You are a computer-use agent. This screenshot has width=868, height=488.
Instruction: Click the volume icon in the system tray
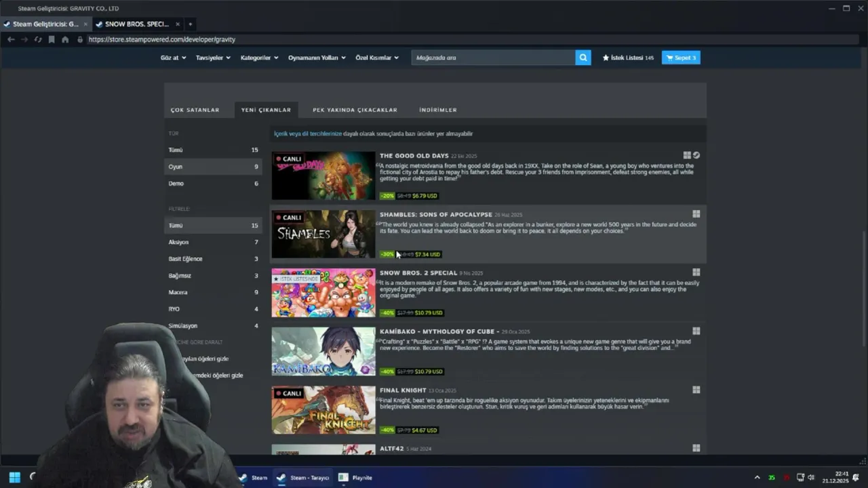(x=811, y=477)
